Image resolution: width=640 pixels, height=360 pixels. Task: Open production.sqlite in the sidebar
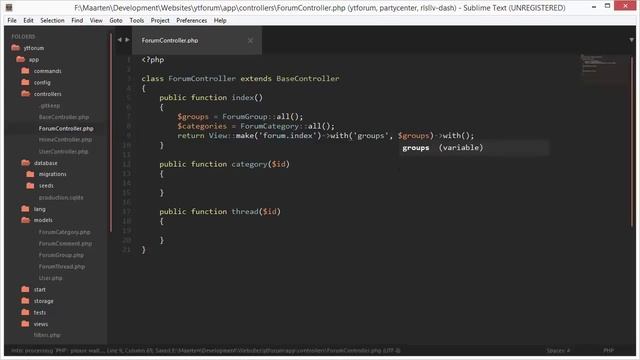[x=61, y=198]
